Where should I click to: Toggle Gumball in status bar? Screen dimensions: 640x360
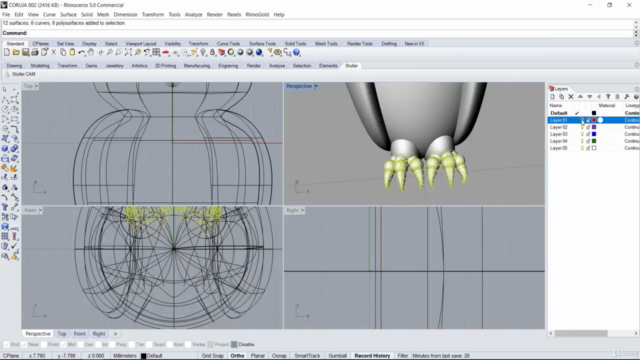click(x=338, y=356)
